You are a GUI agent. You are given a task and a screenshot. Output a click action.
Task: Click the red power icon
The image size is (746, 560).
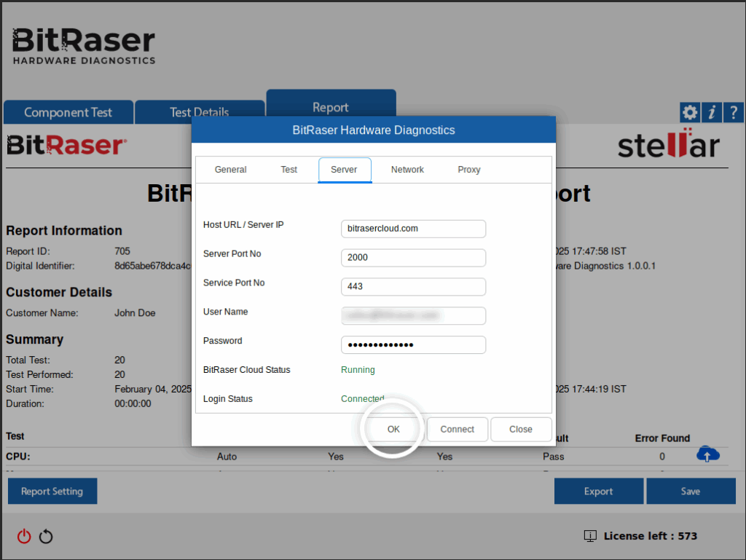(24, 536)
